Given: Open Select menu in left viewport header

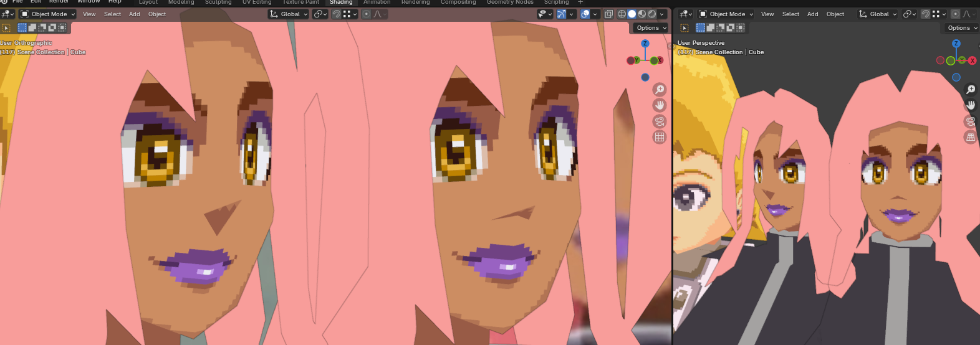Looking at the screenshot, I should point(112,14).
